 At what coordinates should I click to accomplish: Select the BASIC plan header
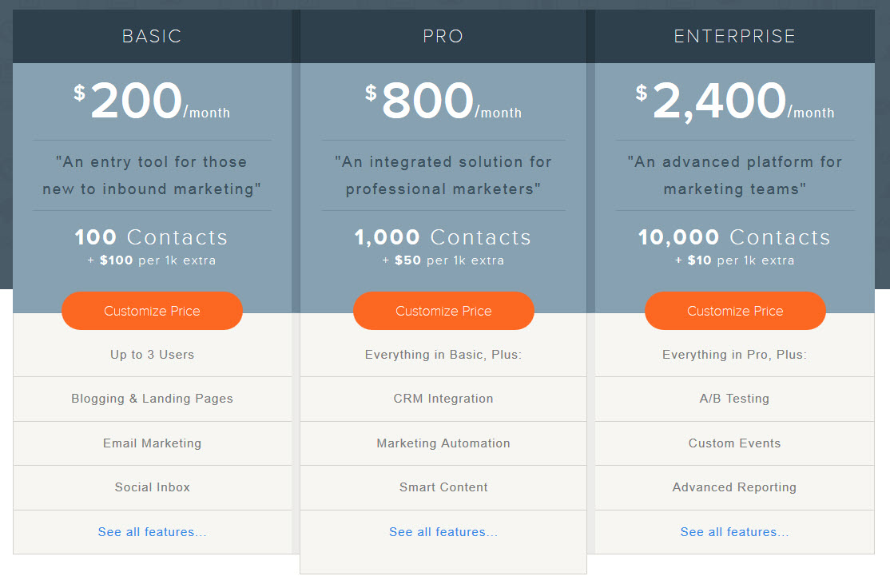[152, 37]
